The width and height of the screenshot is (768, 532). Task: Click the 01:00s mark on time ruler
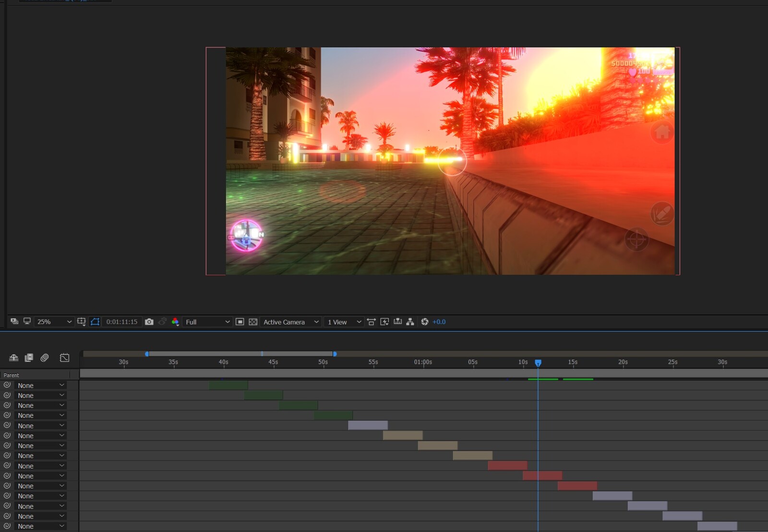tap(423, 362)
